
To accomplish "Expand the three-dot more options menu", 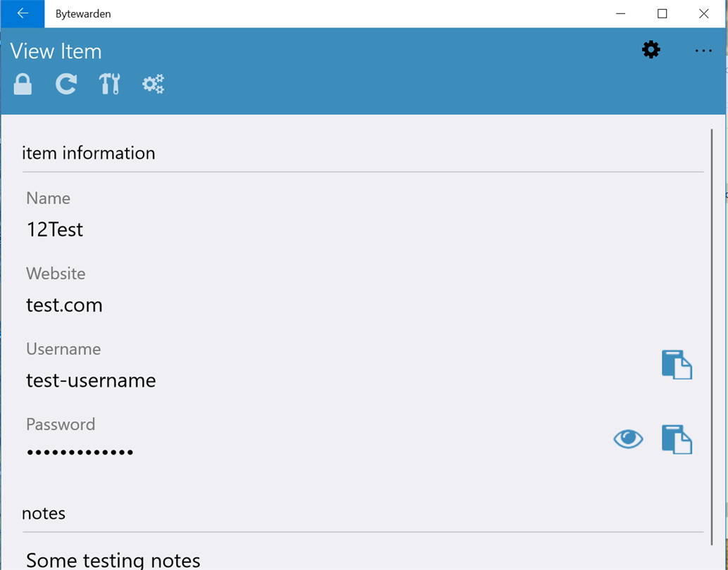I will [x=703, y=51].
